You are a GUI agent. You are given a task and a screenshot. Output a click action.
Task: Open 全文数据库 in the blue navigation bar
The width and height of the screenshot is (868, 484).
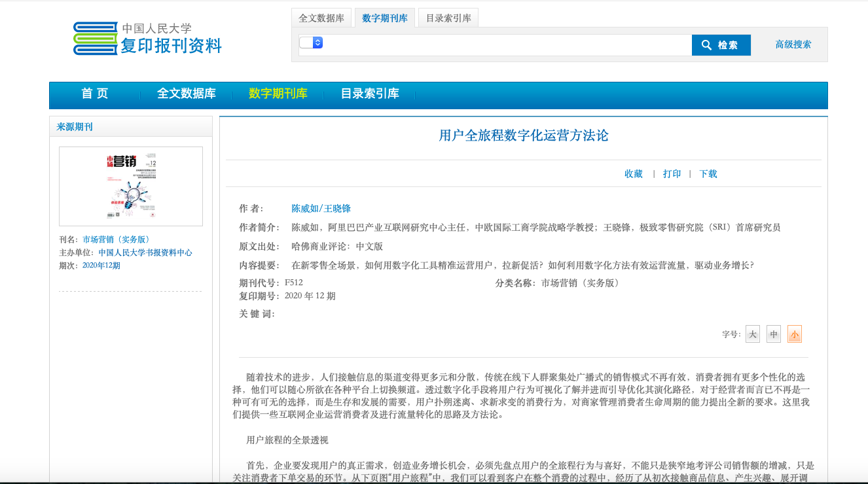(186, 94)
